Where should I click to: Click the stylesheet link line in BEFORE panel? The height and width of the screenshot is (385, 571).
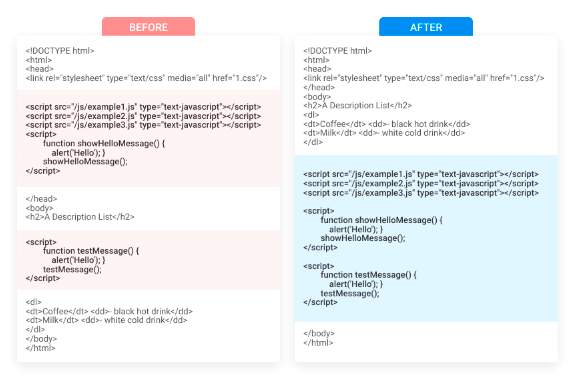tap(146, 78)
